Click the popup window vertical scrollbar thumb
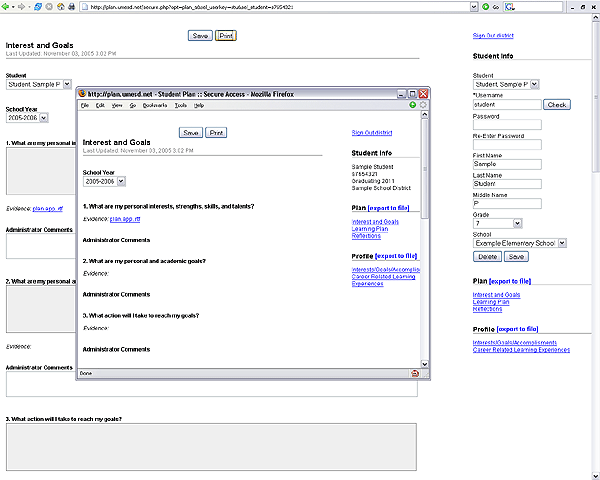 424,168
